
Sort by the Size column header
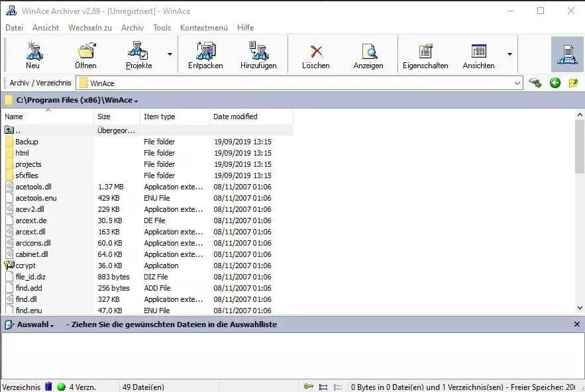point(117,117)
